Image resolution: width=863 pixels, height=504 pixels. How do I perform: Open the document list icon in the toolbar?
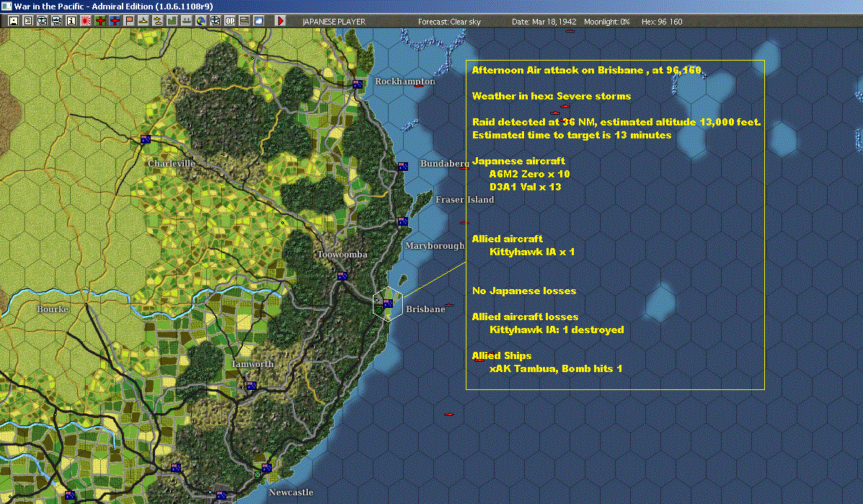(28, 21)
